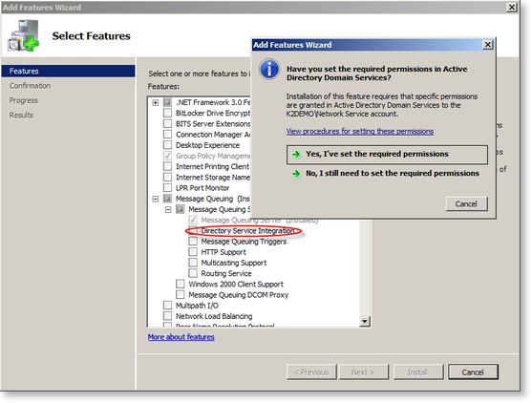Click the Message Queuing Server checkbox
The height and width of the screenshot is (403, 532).
click(x=193, y=220)
